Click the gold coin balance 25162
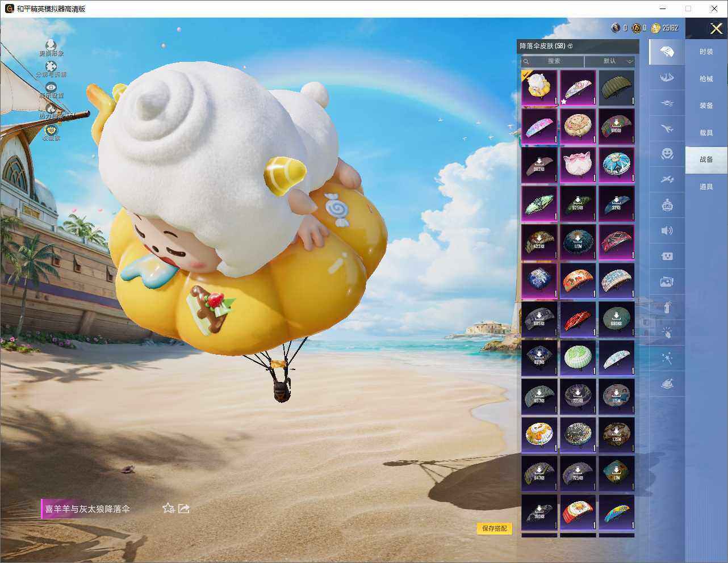 click(x=664, y=28)
